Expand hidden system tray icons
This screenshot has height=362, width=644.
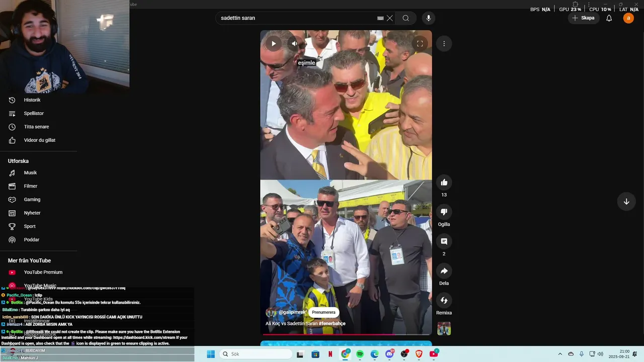coord(560,354)
